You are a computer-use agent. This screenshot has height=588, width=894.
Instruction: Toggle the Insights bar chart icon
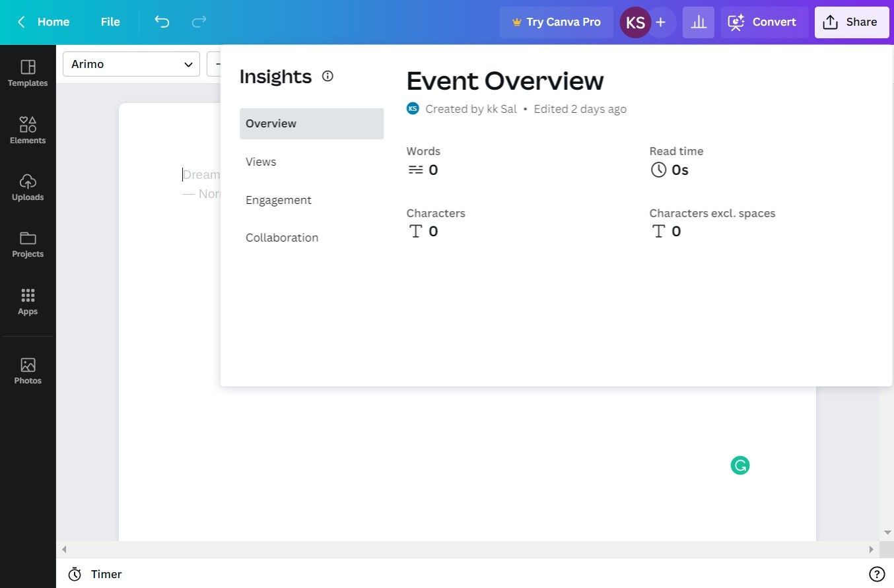699,22
